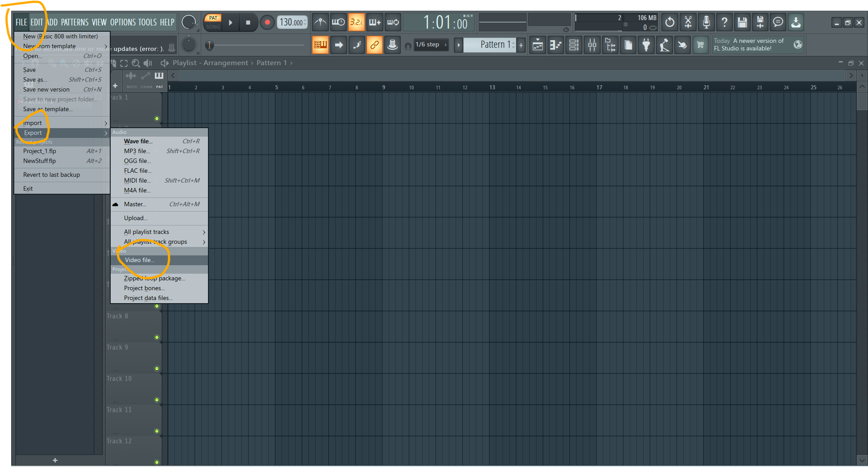868x467 pixels.
Task: Click the knob tweak icon
Action: (x=392, y=45)
